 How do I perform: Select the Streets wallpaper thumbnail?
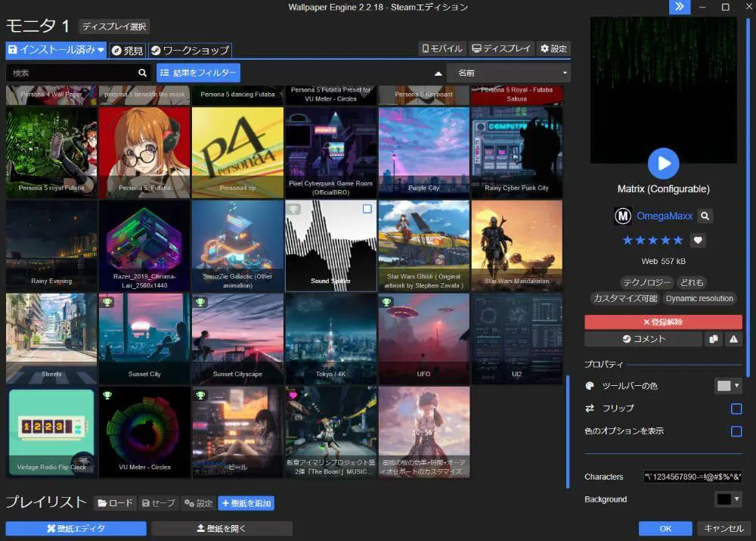tap(51, 339)
